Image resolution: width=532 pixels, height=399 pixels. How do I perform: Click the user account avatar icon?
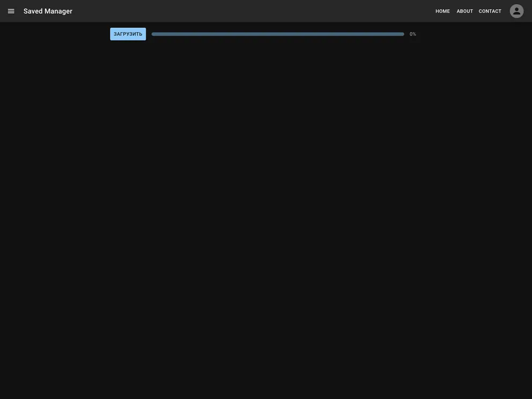[516, 11]
